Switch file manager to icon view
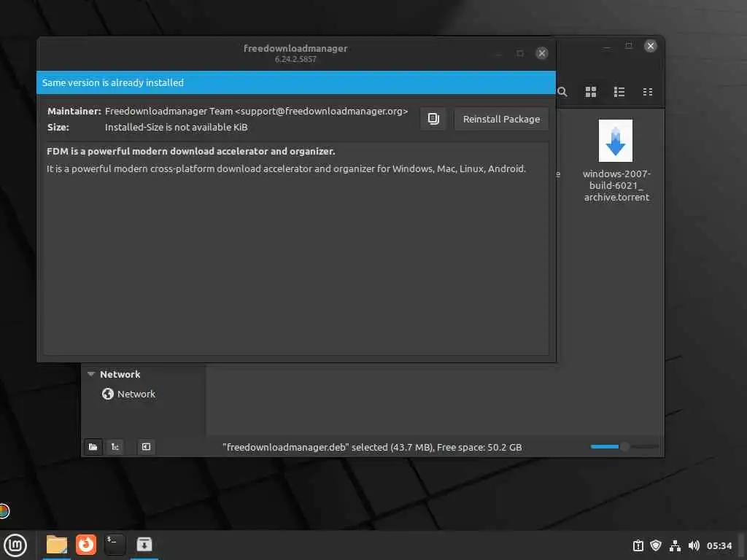Image resolution: width=747 pixels, height=560 pixels. coord(591,92)
